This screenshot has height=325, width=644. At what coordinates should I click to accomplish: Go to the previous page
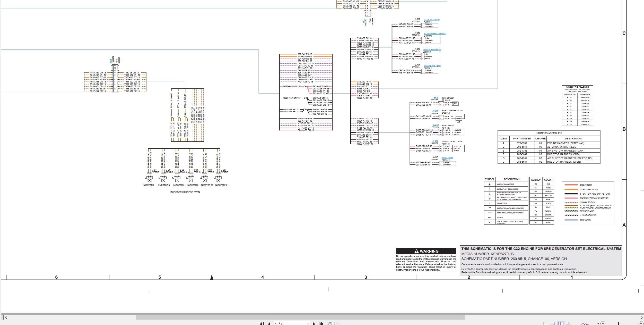pos(269,323)
